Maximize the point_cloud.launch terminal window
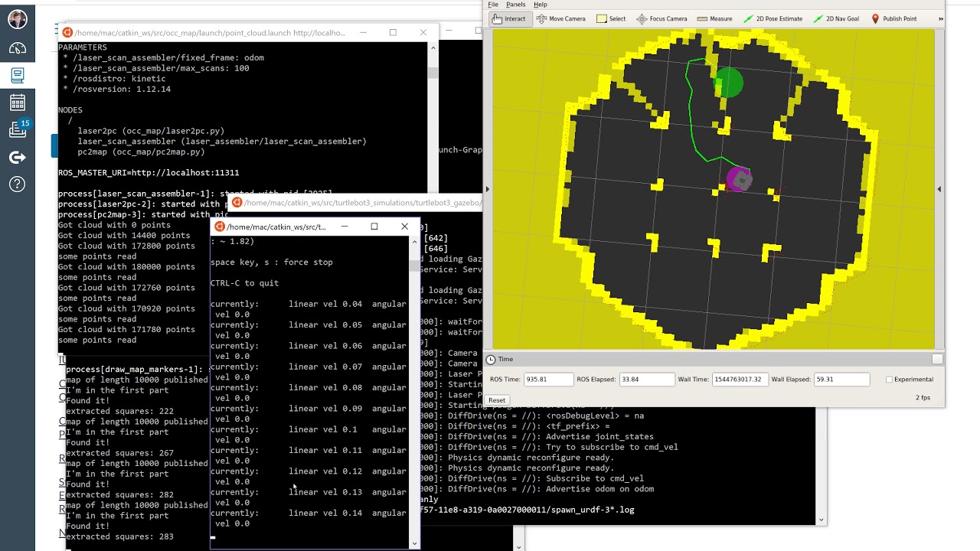Viewport: 980px width, 551px height. pos(393,33)
